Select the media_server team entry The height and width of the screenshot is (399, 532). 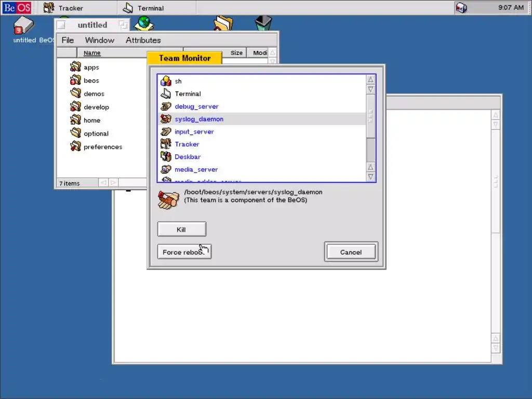click(x=262, y=169)
